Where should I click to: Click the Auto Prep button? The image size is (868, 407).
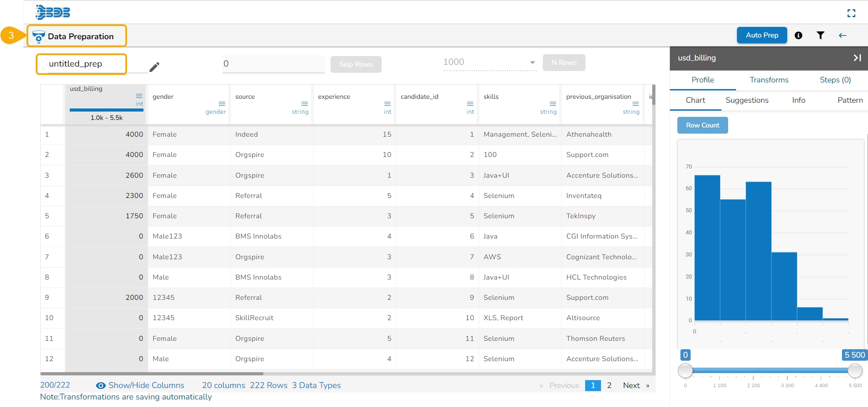coord(762,35)
